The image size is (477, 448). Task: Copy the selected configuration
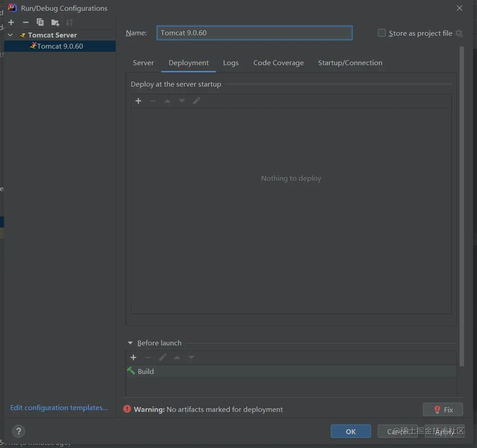point(40,22)
